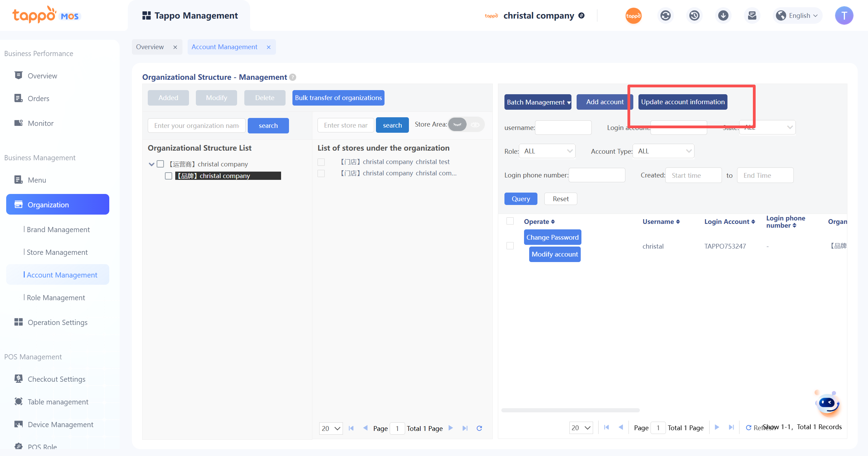Check the 【品牌】christal company checkbox
The height and width of the screenshot is (456, 868).
(x=168, y=176)
